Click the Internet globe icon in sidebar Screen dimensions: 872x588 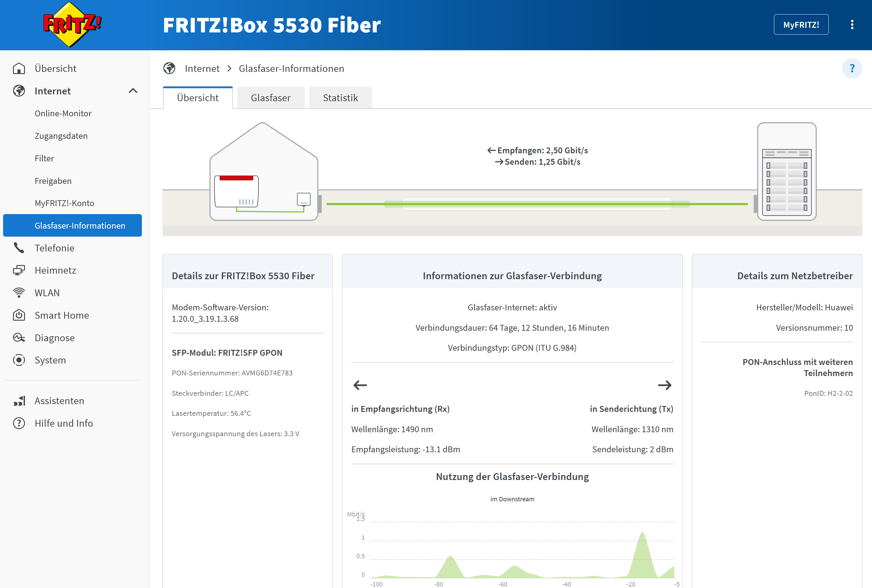(x=19, y=91)
